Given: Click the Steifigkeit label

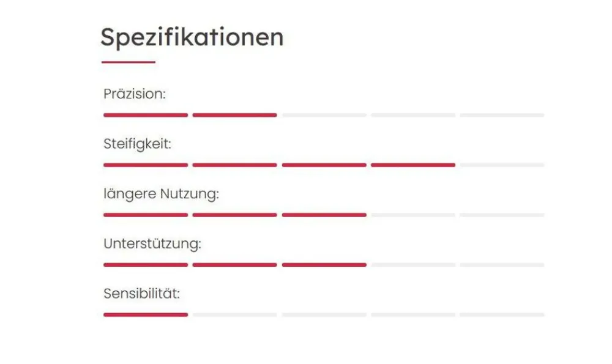Looking at the screenshot, I should pos(137,144).
